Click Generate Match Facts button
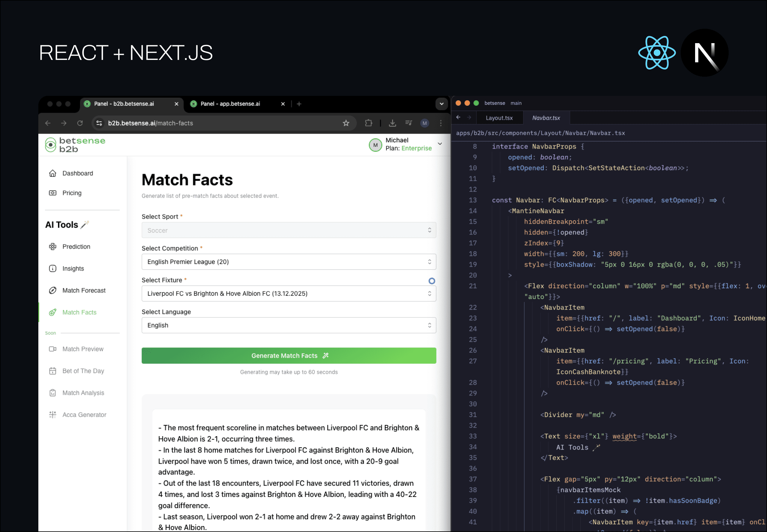 coord(289,356)
